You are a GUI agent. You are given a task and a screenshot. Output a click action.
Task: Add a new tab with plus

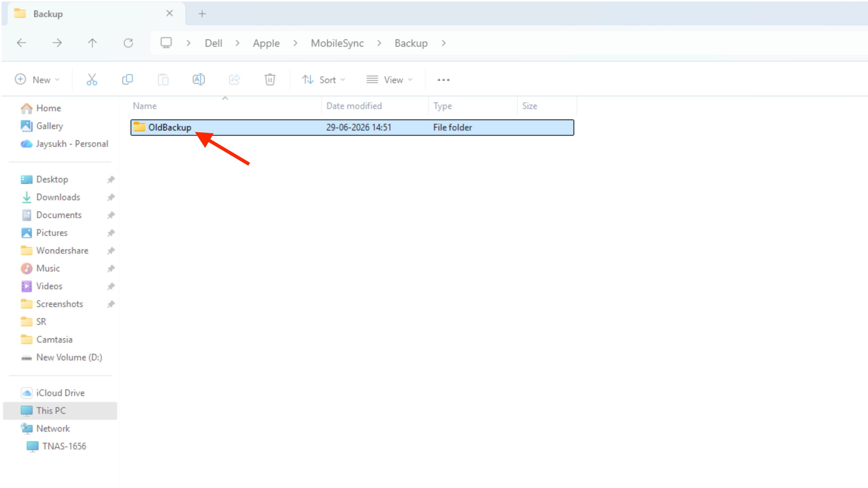click(x=202, y=14)
